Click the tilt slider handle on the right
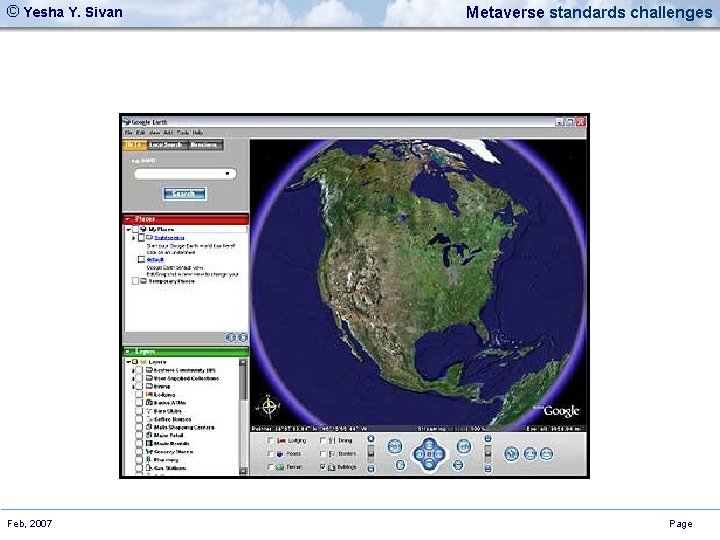This screenshot has height=540, width=720. [x=488, y=453]
